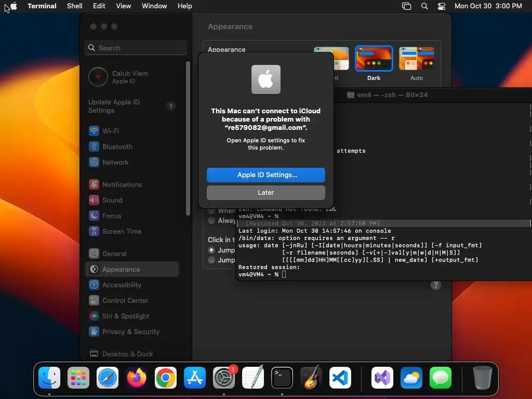Click the Restored session timestamp line in Terminal
Viewport: 532px width, 399px height.
coord(312,223)
